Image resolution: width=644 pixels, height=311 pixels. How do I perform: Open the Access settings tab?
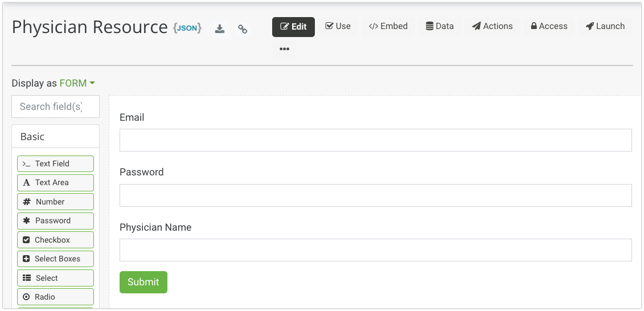pos(549,26)
